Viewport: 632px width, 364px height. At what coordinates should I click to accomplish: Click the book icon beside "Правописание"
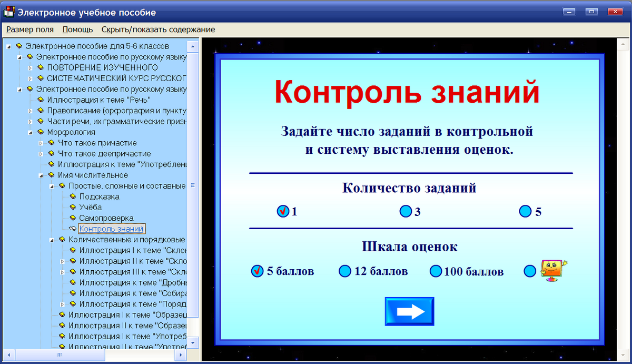[x=40, y=110]
